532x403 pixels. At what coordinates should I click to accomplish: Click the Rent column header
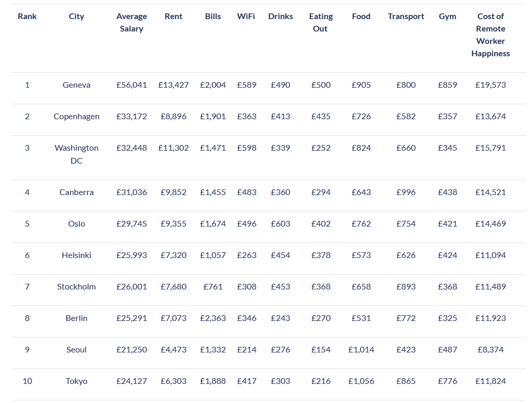pos(174,17)
